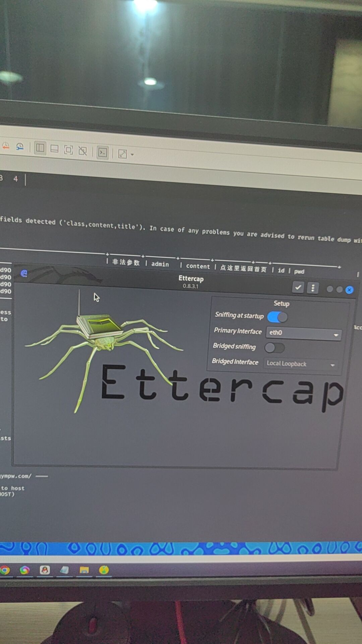The image size is (362, 644).
Task: Click the 'Bridged Interface' label
Action: [x=235, y=361]
